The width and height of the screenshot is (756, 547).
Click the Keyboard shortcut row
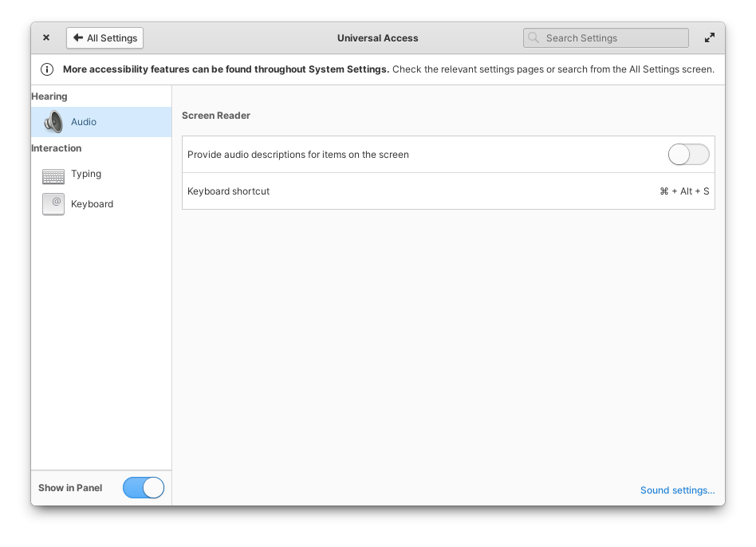click(x=447, y=191)
